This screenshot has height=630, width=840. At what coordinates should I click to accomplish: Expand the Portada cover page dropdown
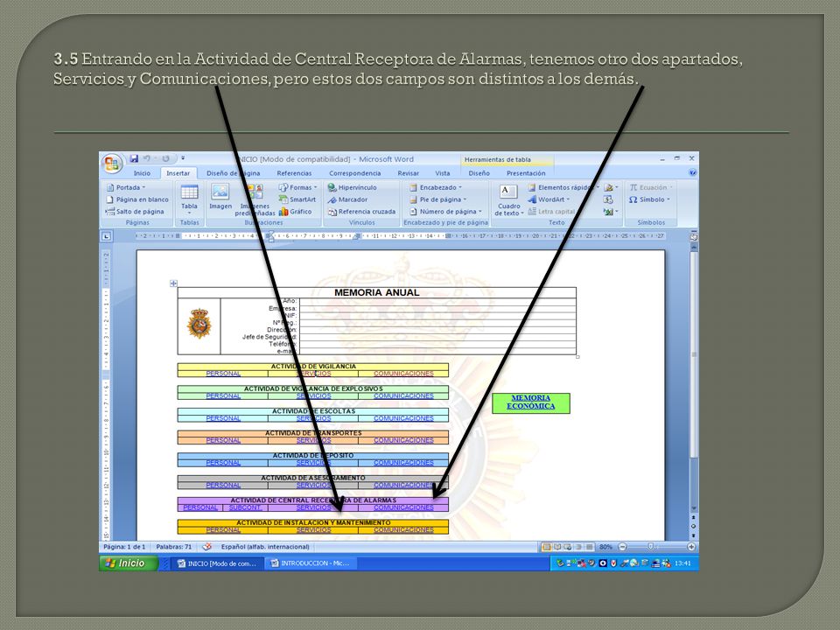(126, 187)
